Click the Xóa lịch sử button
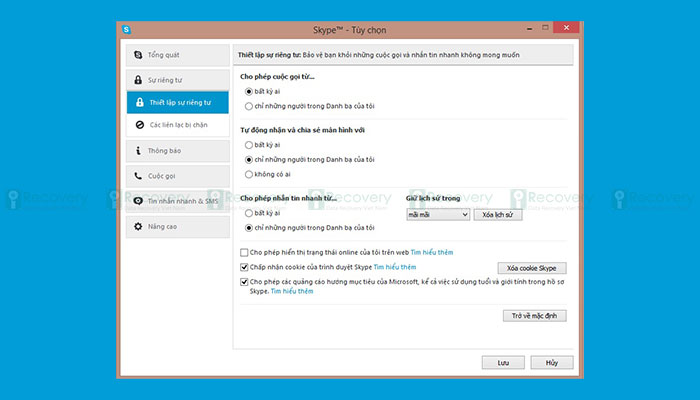700x400 pixels. pyautogui.click(x=498, y=215)
